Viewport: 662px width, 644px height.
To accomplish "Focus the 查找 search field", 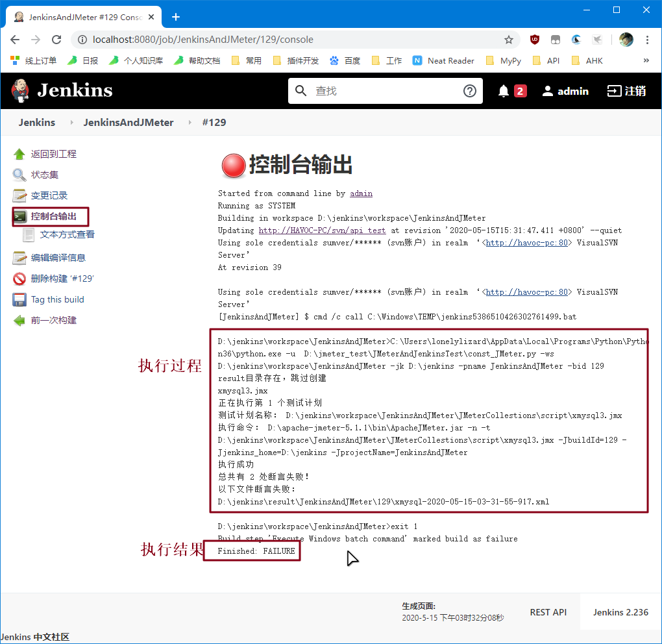I will 385,91.
